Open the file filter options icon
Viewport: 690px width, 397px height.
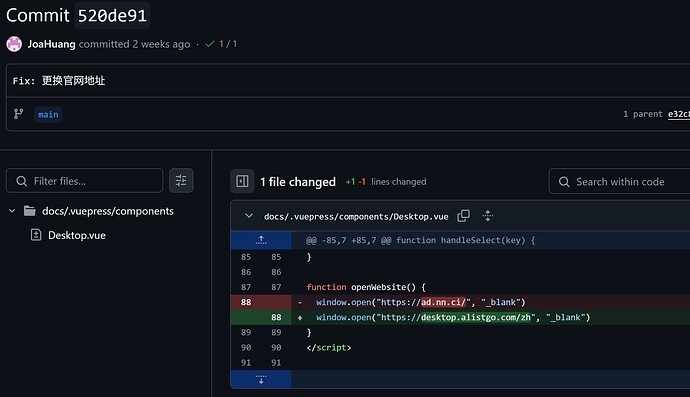[181, 180]
